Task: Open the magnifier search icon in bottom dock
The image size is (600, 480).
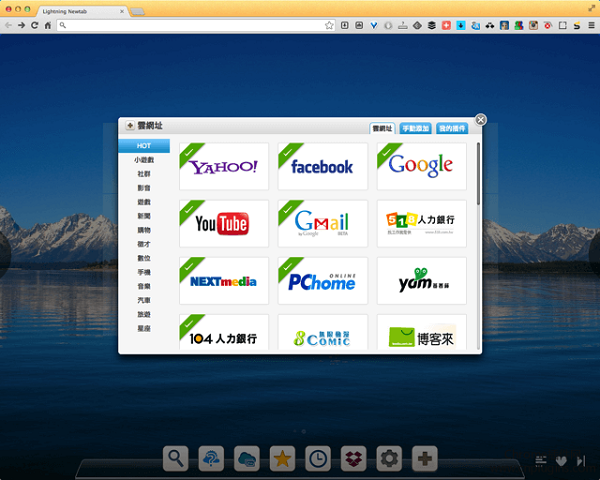Action: [176, 458]
